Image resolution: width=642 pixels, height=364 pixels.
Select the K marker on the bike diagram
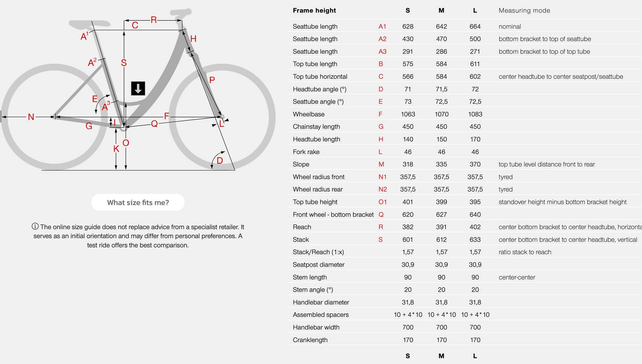116,149
